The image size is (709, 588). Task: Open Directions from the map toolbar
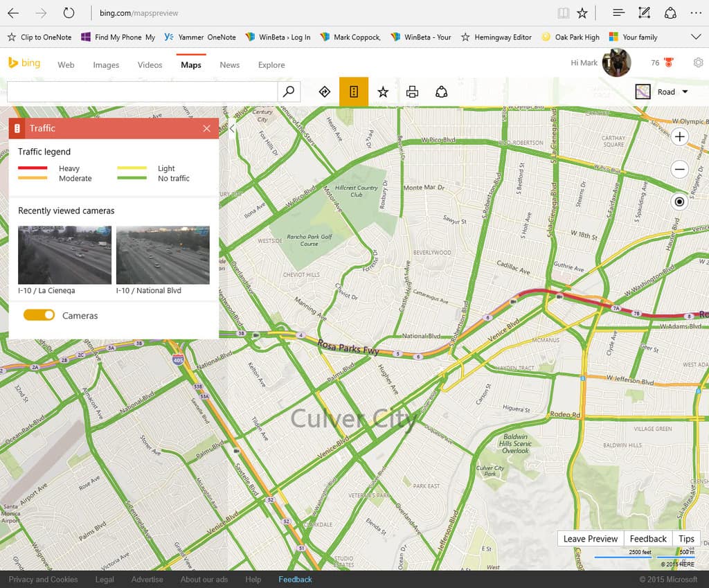(x=325, y=92)
